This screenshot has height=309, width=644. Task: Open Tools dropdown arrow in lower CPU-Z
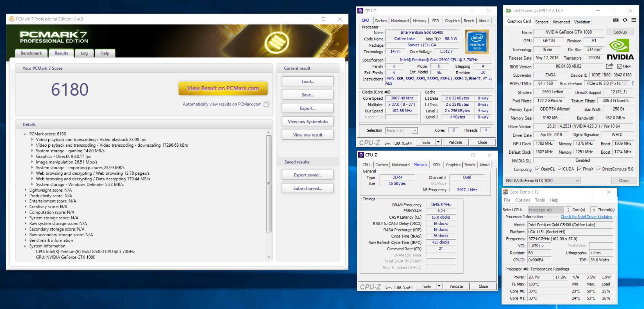click(439, 286)
